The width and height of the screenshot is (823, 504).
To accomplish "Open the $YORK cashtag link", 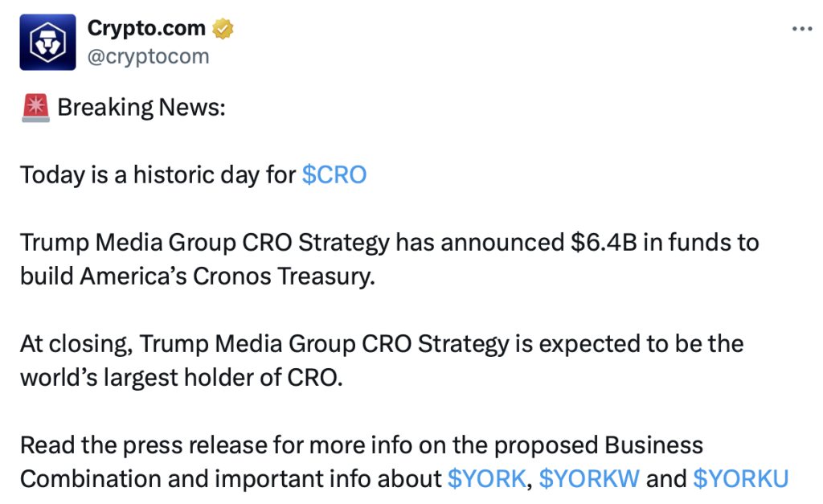I will coord(486,479).
